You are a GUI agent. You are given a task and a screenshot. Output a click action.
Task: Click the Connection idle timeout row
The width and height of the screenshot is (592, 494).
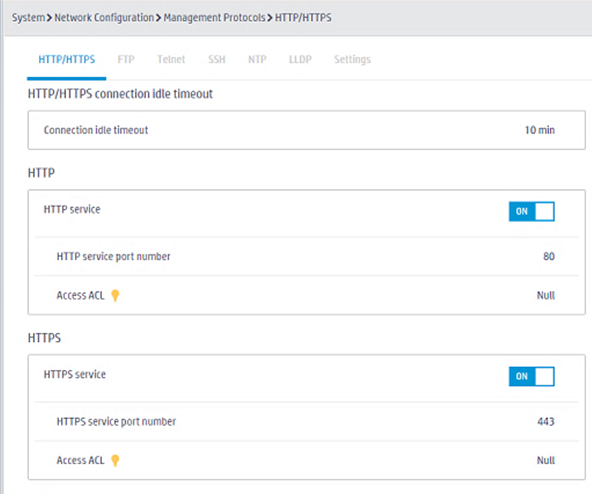[307, 130]
